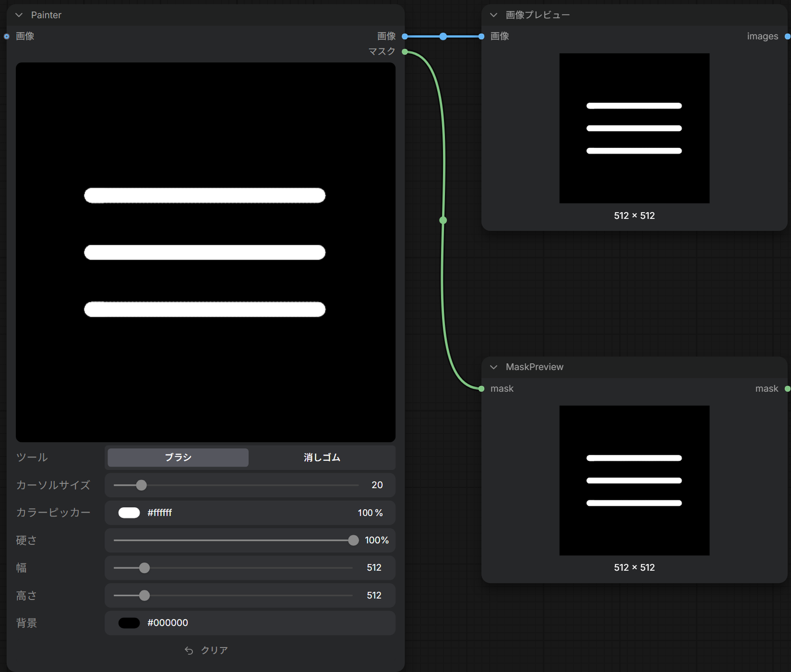The width and height of the screenshot is (791, 672).
Task: Click the 512 × 512 label under 画像プレビュー
Action: pos(634,216)
